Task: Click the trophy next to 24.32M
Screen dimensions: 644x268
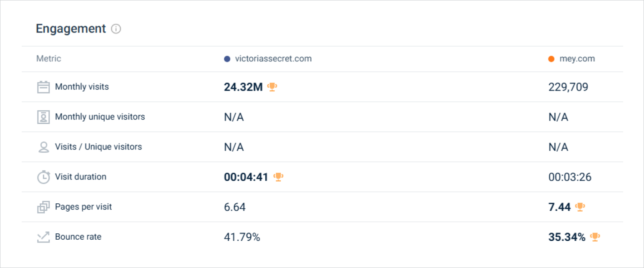Action: point(272,87)
